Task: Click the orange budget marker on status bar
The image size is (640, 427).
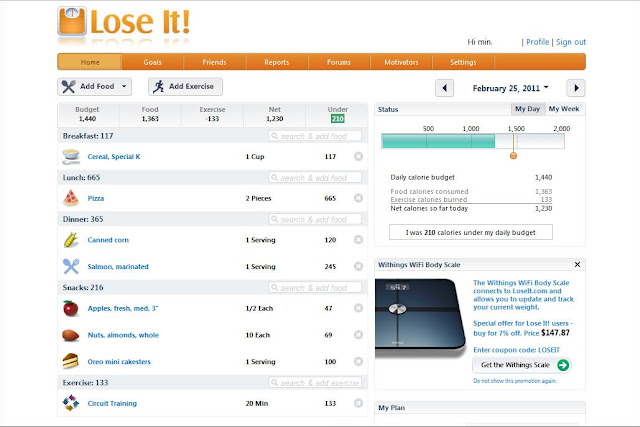Action: [513, 156]
